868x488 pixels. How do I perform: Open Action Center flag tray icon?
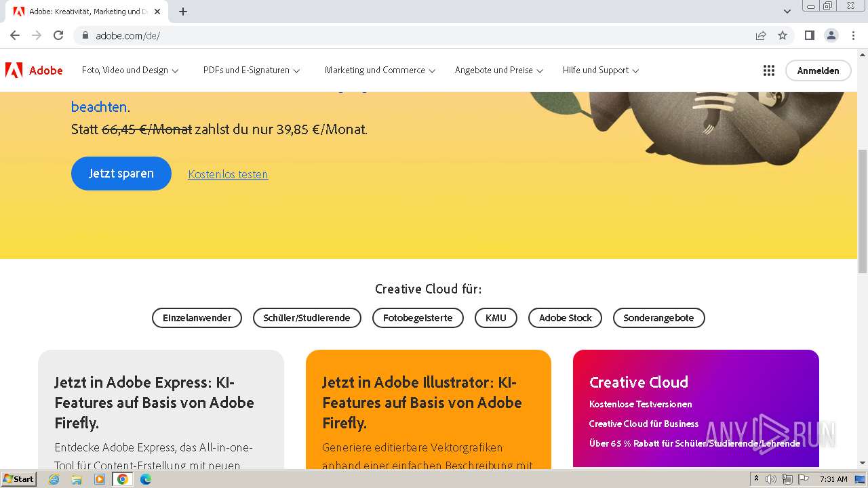coord(804,479)
